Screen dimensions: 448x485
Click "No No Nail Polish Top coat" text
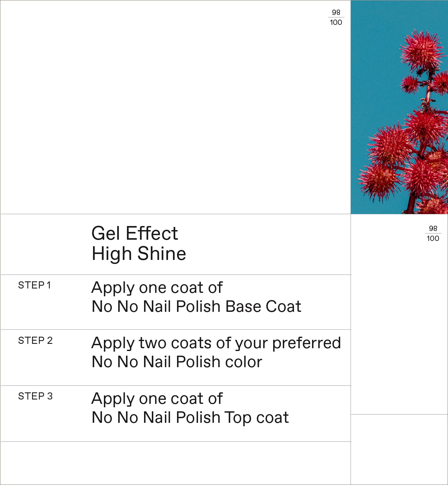point(190,418)
